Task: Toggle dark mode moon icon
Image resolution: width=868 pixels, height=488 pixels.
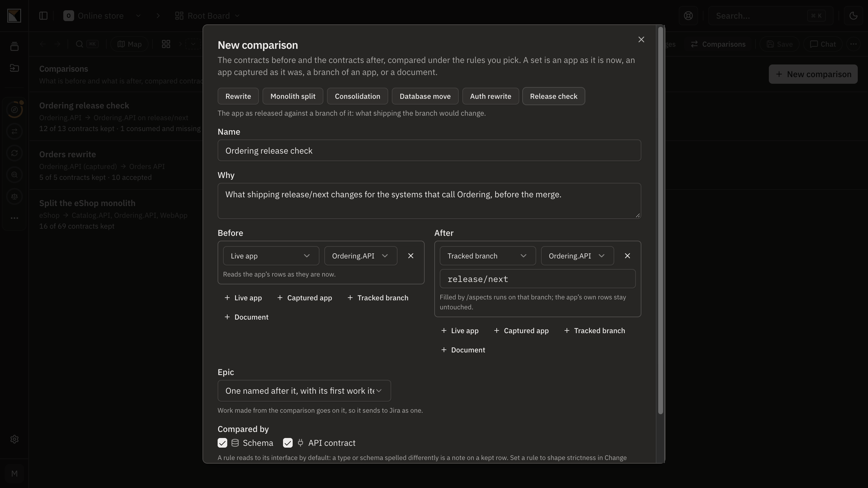Action: (x=853, y=16)
